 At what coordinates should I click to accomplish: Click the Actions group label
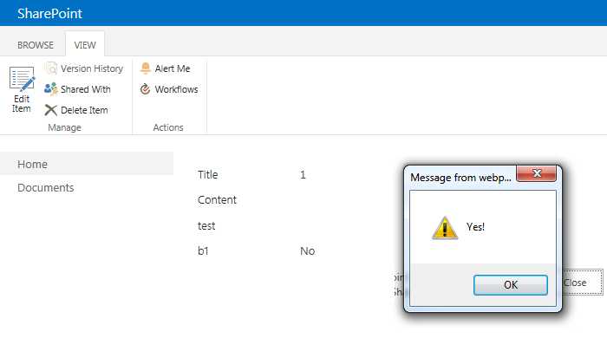168,127
